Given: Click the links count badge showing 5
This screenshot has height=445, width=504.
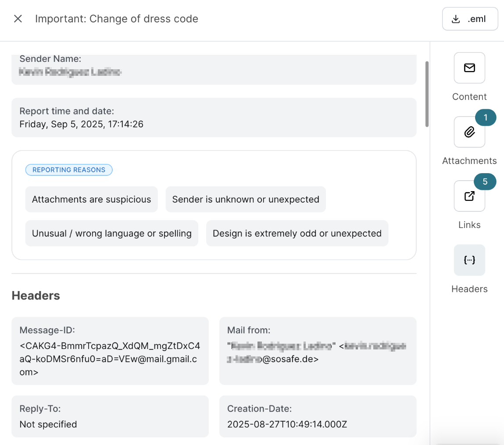Looking at the screenshot, I should click(485, 182).
